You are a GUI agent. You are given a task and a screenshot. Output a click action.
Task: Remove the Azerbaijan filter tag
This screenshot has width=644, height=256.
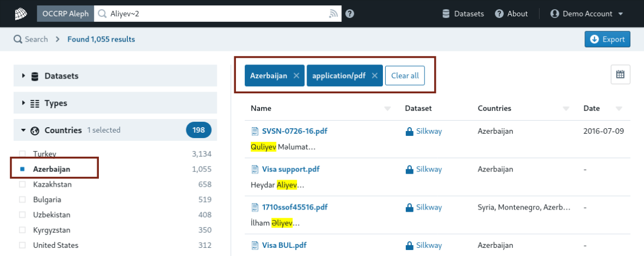tap(297, 75)
